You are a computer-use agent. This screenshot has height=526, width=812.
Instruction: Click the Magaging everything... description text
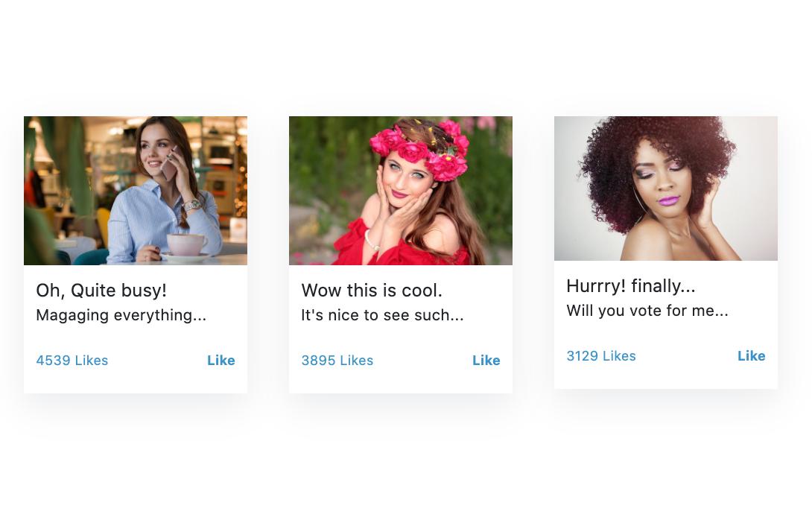coord(121,315)
